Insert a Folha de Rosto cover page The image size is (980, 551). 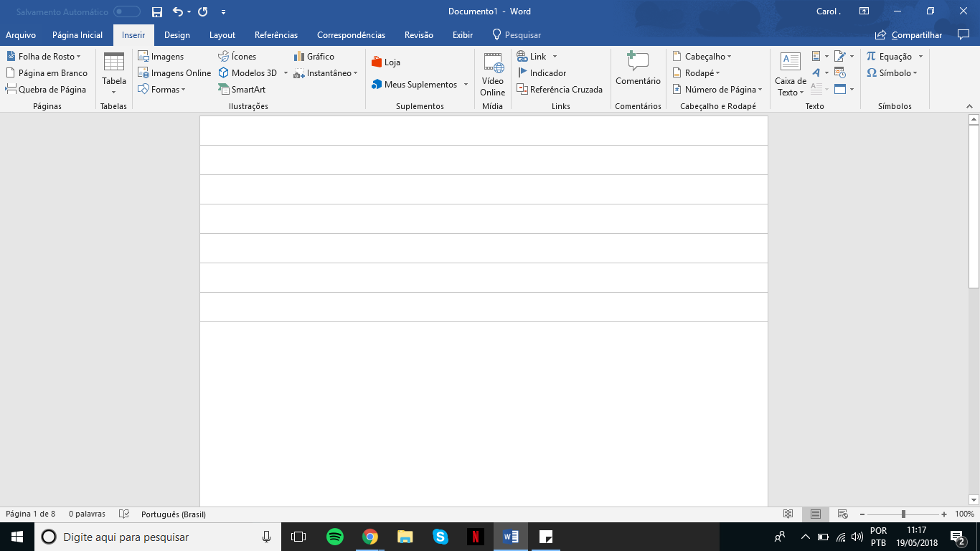(44, 56)
